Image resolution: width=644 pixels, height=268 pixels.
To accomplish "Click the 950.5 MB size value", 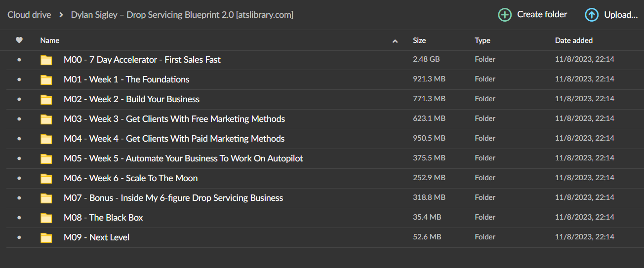I will click(429, 138).
